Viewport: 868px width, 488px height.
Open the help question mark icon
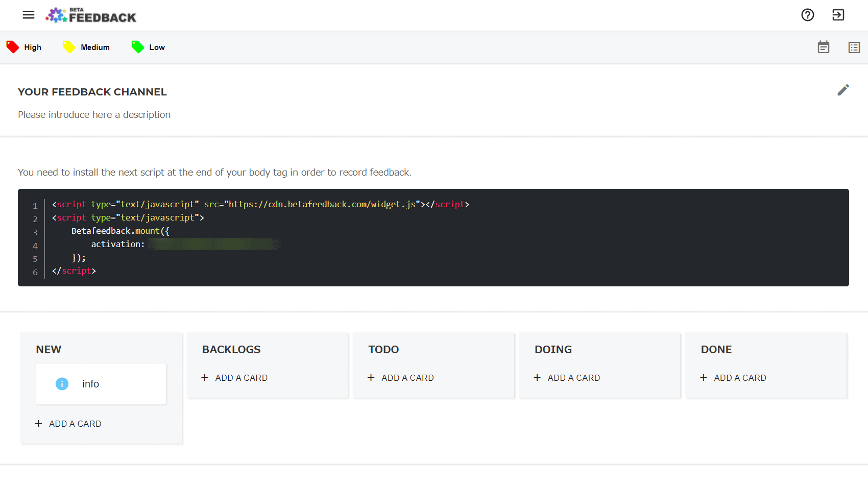point(808,15)
